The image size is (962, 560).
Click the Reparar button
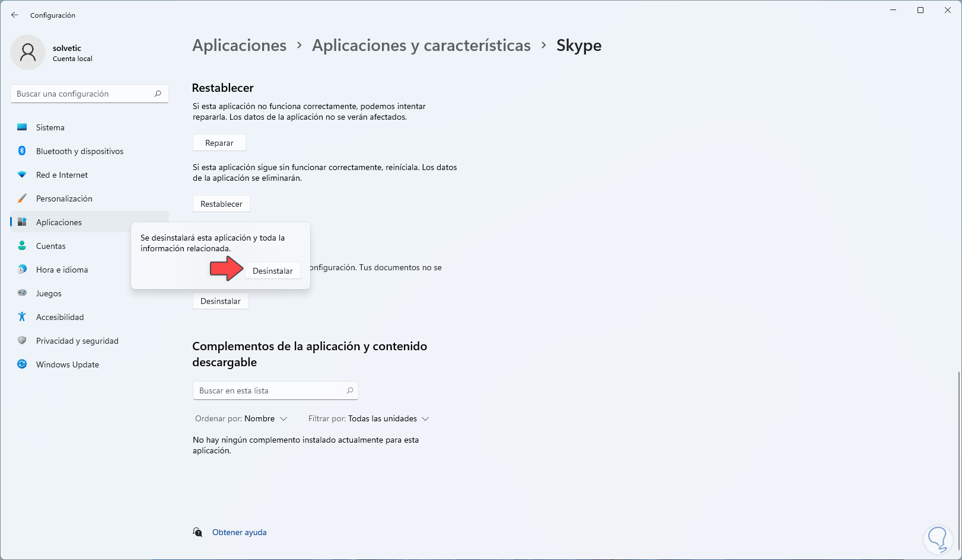tap(219, 143)
